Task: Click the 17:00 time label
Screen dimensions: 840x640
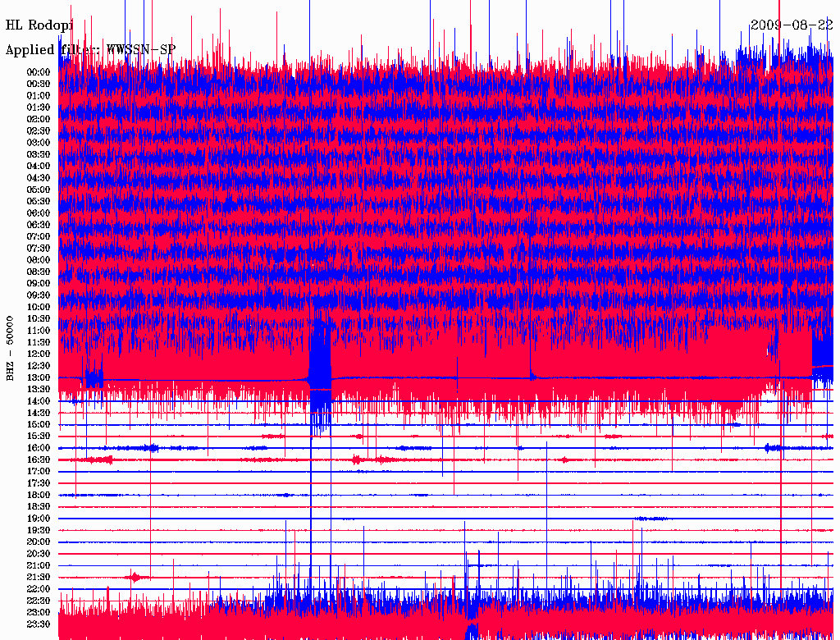Action: (38, 471)
